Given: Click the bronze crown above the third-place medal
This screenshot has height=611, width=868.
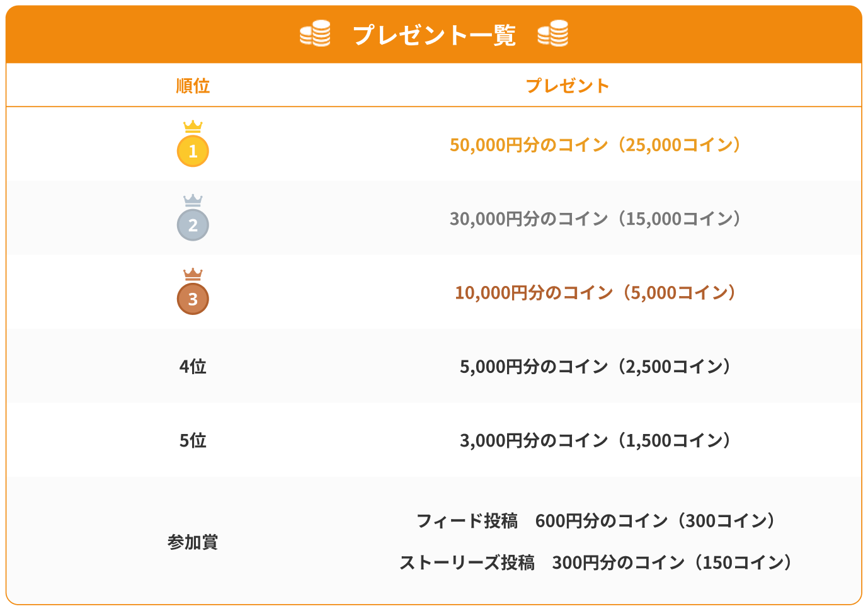Looking at the screenshot, I should (x=193, y=274).
